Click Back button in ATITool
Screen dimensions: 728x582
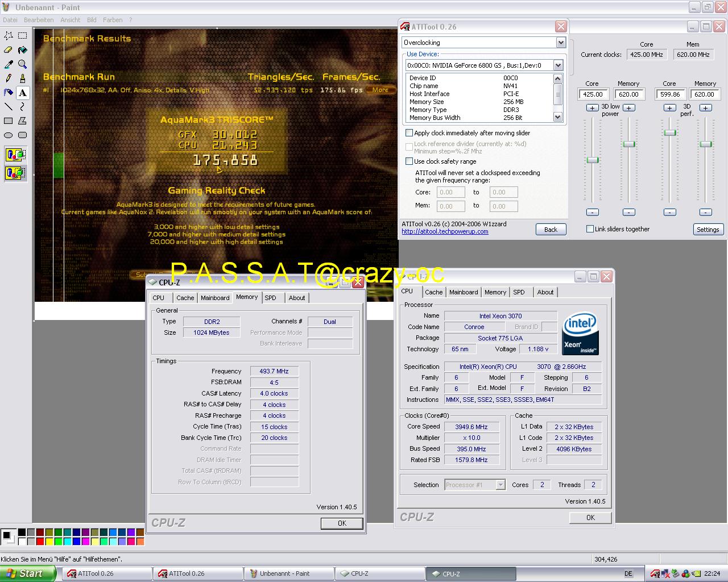[x=551, y=230]
